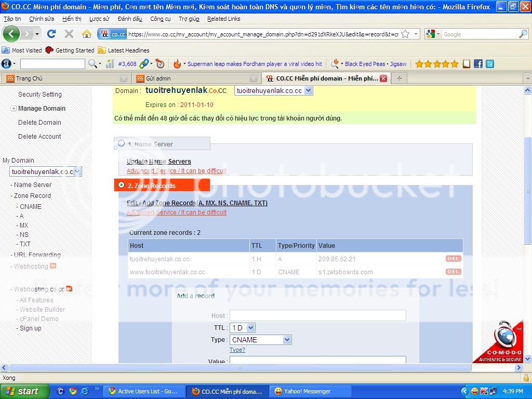Switch to the Trang Chủ tab
The image size is (532, 399).
30,78
